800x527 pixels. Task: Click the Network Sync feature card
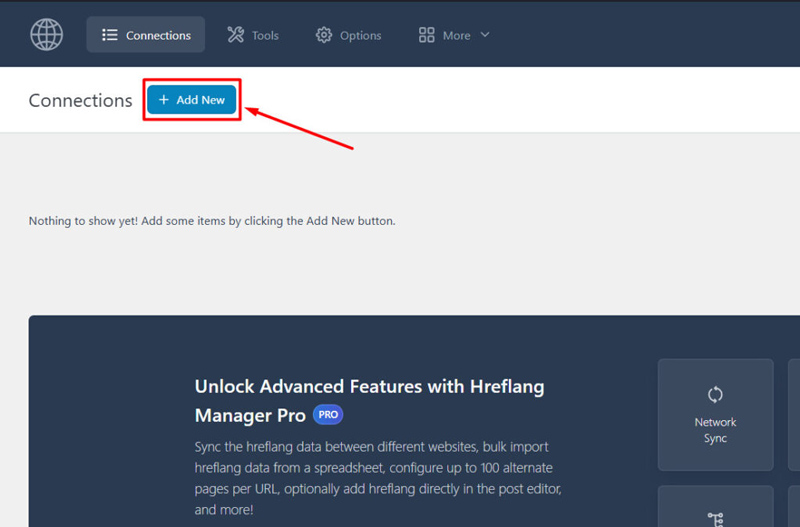coord(715,414)
